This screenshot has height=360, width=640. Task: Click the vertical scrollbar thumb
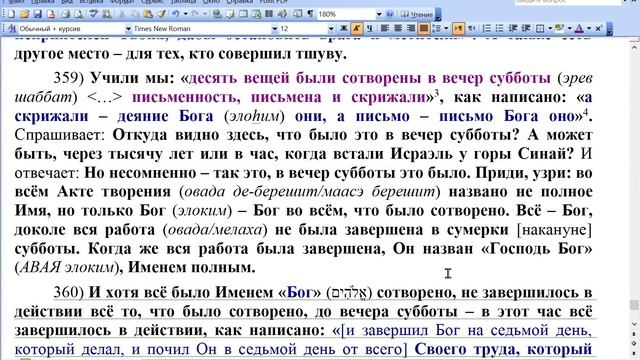[634, 304]
